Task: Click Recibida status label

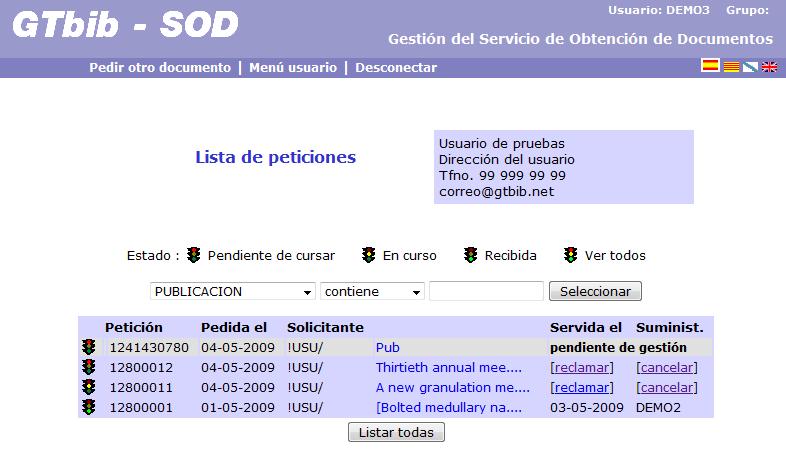Action: point(510,256)
